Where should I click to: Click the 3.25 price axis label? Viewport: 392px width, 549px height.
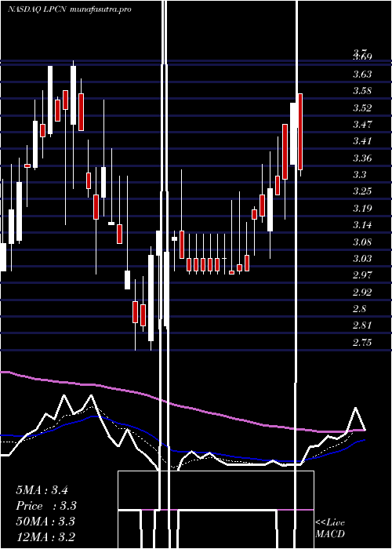[x=362, y=191]
